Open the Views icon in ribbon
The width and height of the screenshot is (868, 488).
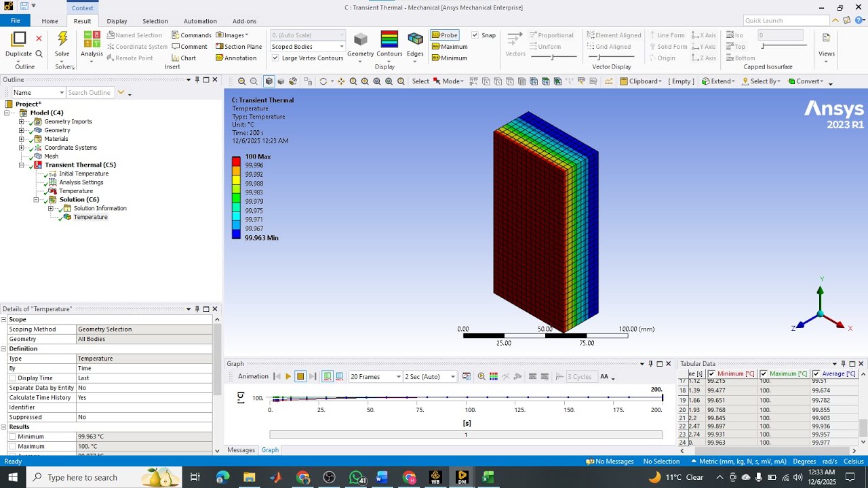coord(826,38)
